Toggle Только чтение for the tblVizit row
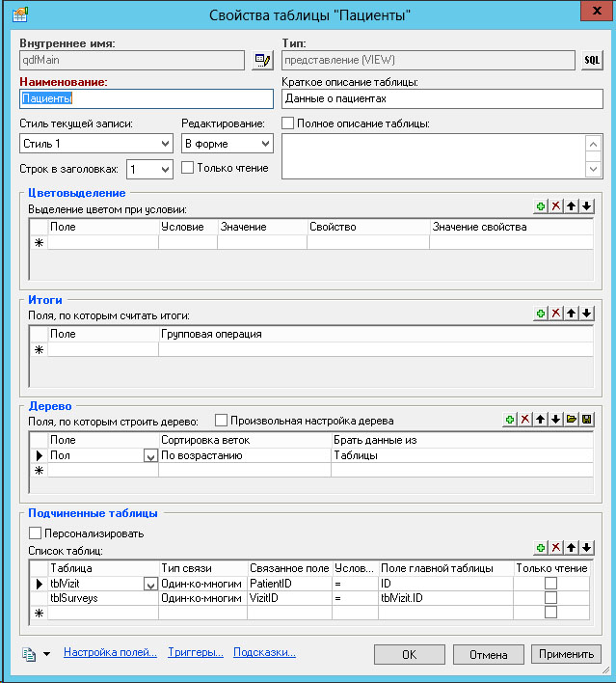 point(550,584)
